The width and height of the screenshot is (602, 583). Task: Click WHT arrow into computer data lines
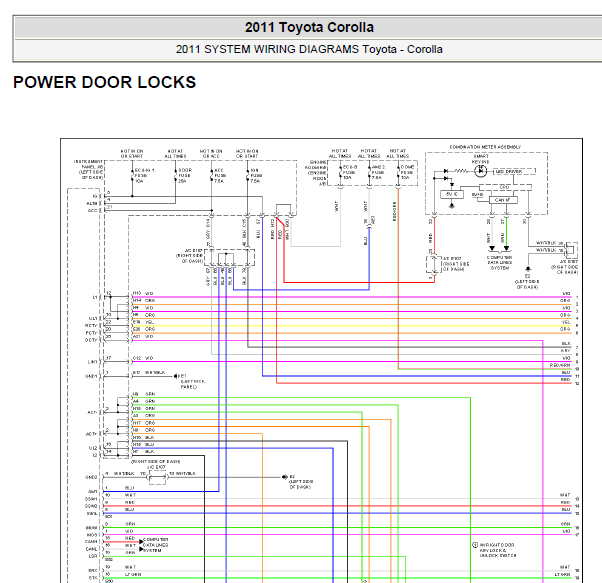click(492, 248)
